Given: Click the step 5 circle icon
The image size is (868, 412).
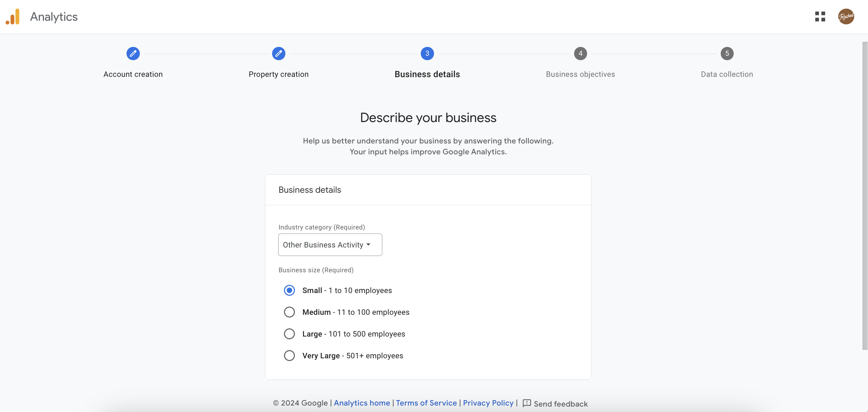Looking at the screenshot, I should click(x=727, y=53).
